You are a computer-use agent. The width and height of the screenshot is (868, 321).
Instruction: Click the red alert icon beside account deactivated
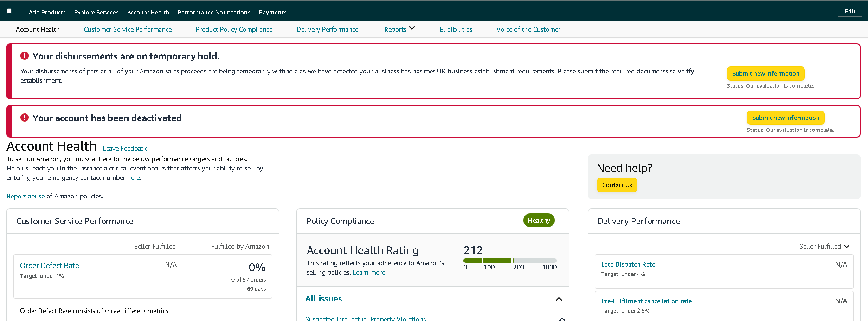pyautogui.click(x=25, y=118)
